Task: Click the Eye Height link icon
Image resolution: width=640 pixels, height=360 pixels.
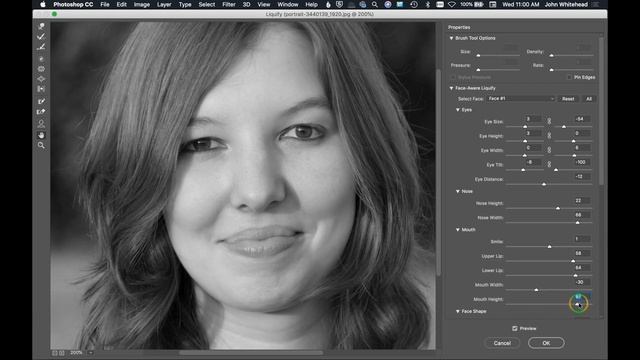Action: (x=549, y=136)
